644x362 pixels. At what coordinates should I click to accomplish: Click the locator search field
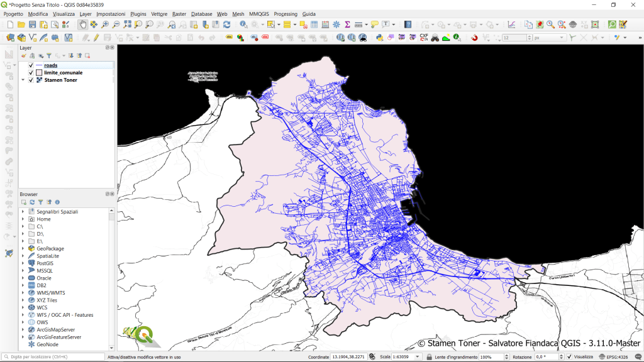click(x=53, y=357)
